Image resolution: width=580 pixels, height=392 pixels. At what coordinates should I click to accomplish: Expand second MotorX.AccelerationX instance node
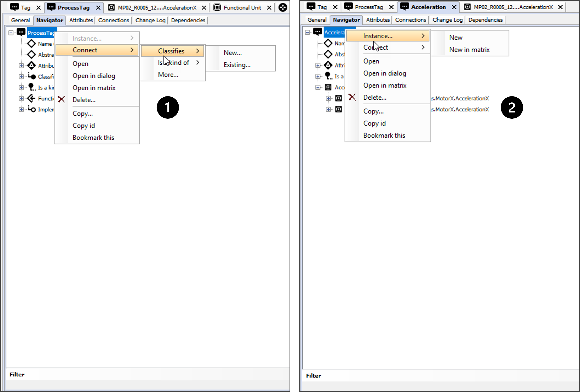point(328,109)
